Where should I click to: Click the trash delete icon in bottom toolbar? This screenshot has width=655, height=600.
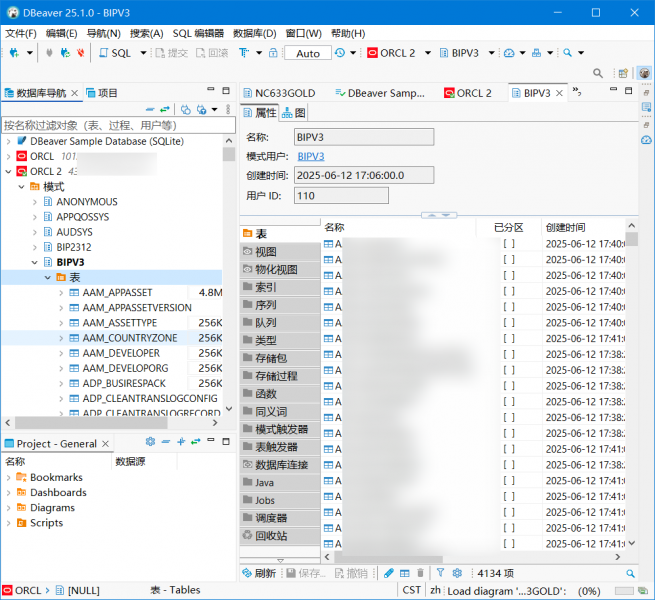tap(420, 573)
